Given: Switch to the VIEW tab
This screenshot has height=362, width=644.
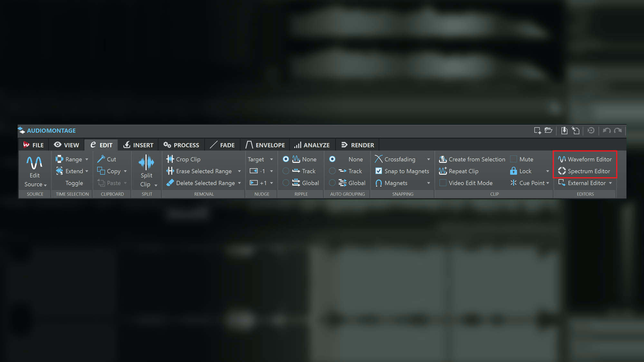Looking at the screenshot, I should [x=66, y=145].
